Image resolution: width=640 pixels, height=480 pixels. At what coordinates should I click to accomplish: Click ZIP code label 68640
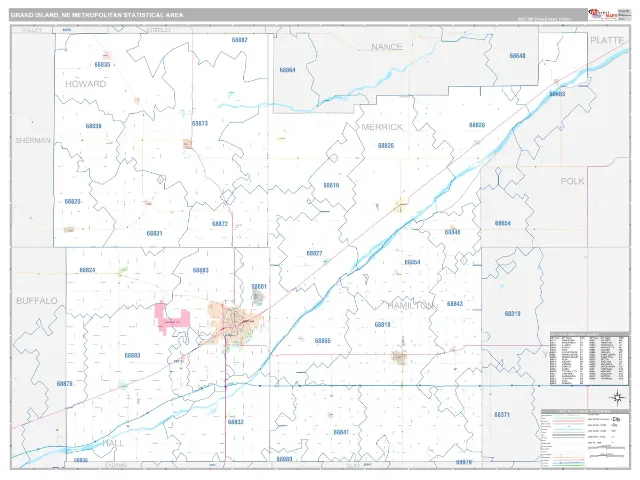point(517,56)
